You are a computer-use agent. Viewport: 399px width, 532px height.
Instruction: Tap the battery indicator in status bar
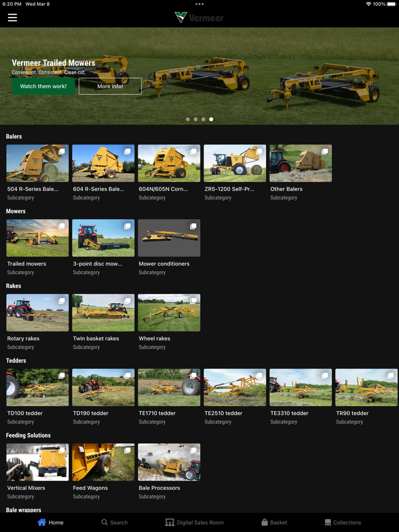391,4
